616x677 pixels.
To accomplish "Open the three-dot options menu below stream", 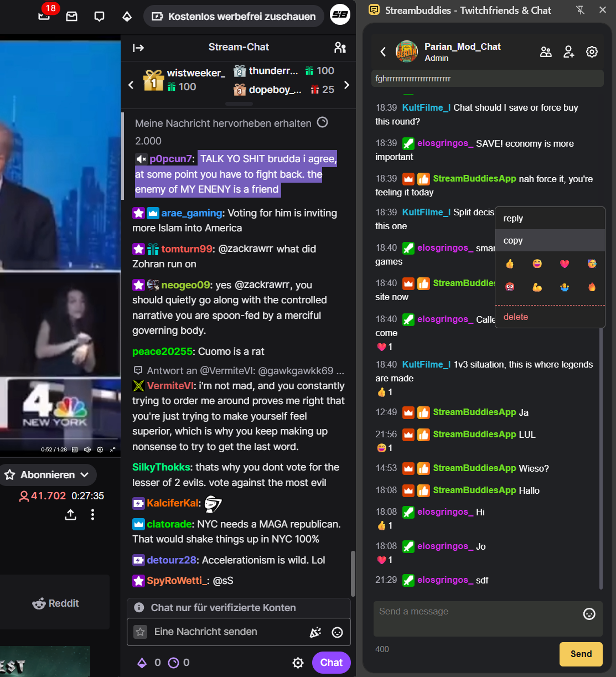I will [92, 515].
